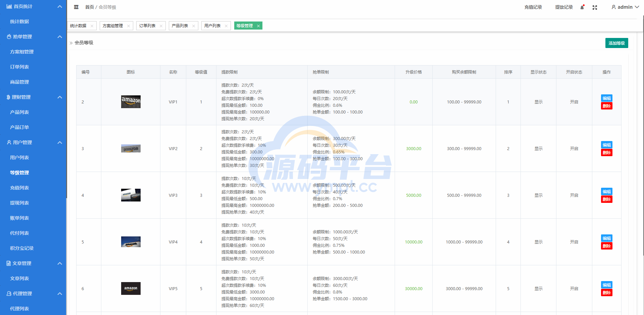Switch to the 订单列表 tab

tap(148, 26)
